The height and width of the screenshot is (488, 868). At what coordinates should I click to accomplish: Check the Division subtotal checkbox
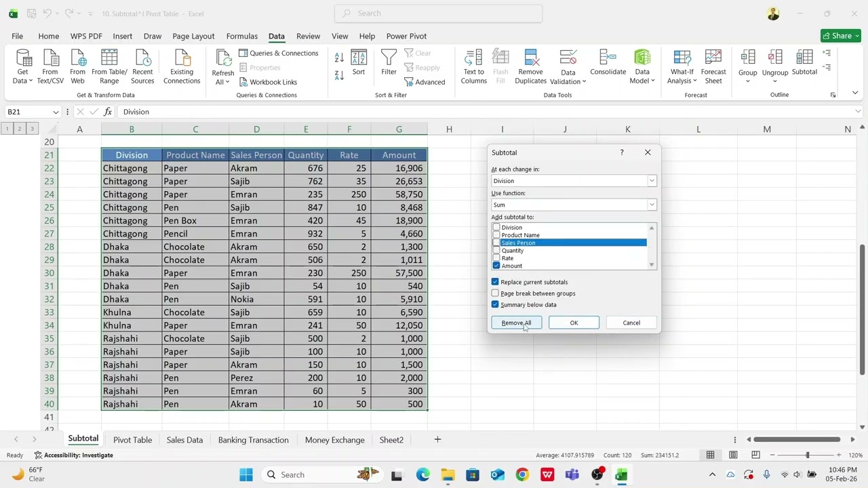496,228
